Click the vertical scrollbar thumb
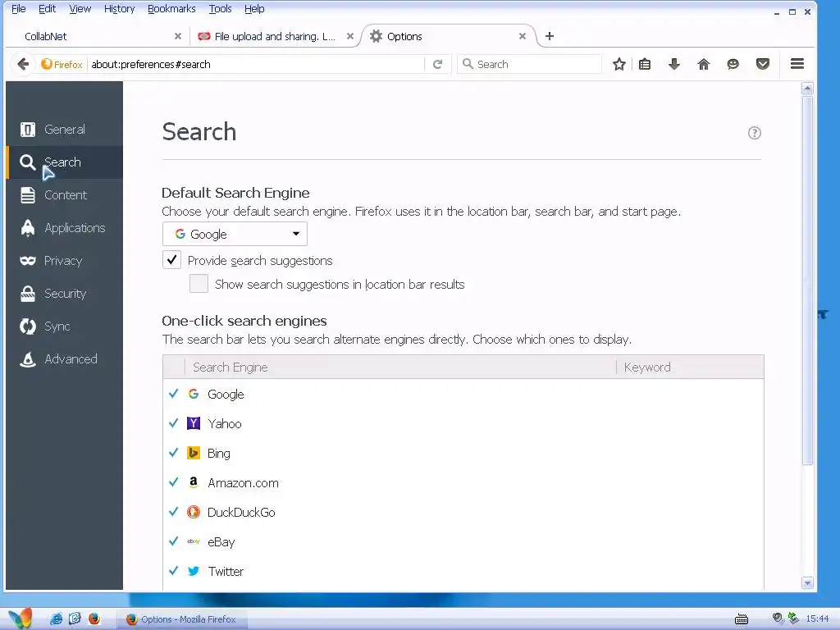The width and height of the screenshot is (840, 630). click(807, 281)
